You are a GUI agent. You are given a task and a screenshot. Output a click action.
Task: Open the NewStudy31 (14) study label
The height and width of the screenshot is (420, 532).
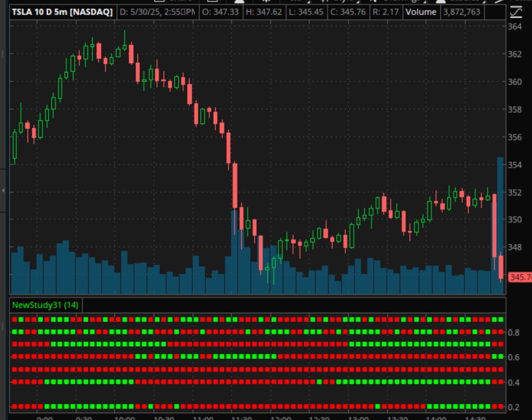click(x=46, y=305)
